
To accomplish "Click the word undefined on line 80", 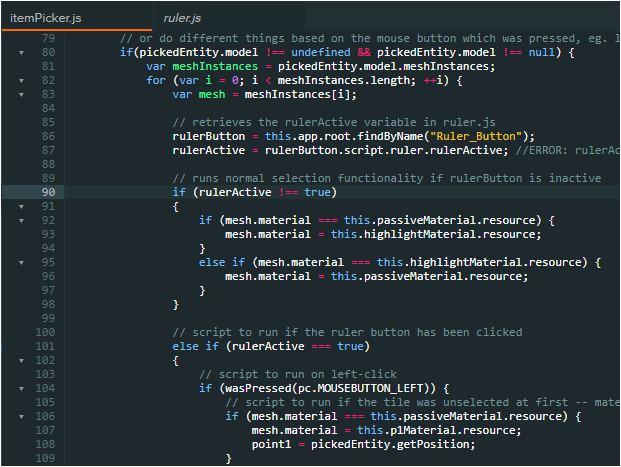I will coord(321,52).
